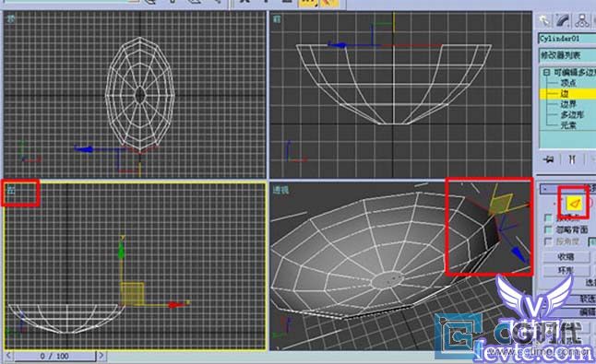Select the yellow Edge sub-object icon
Image resolution: width=596 pixels, height=364 pixels.
tap(575, 204)
